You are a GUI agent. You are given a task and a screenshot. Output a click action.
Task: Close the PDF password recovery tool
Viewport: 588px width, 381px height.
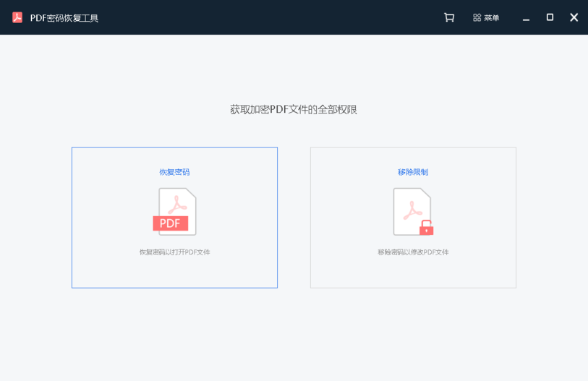click(574, 17)
